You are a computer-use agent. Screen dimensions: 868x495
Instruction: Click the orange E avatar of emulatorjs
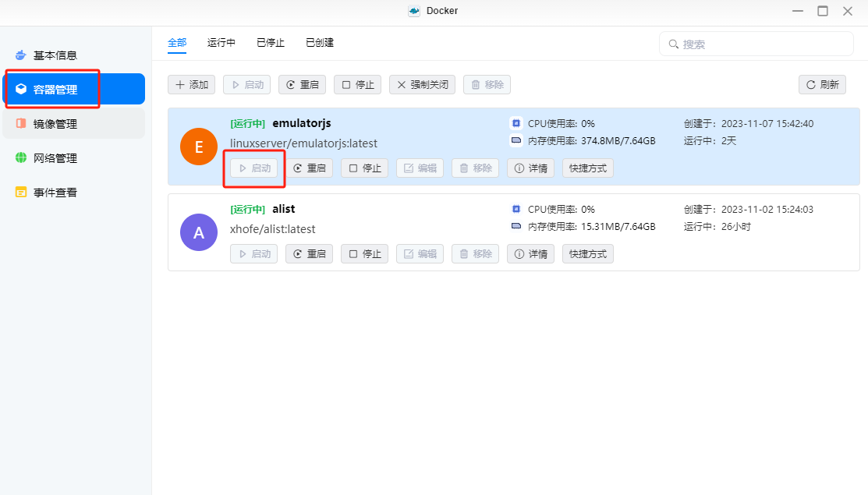(199, 147)
